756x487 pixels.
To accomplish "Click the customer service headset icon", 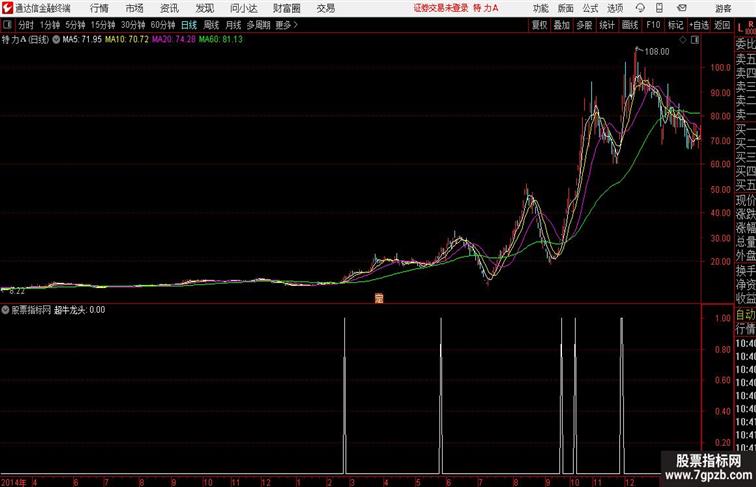I will (x=640, y=8).
